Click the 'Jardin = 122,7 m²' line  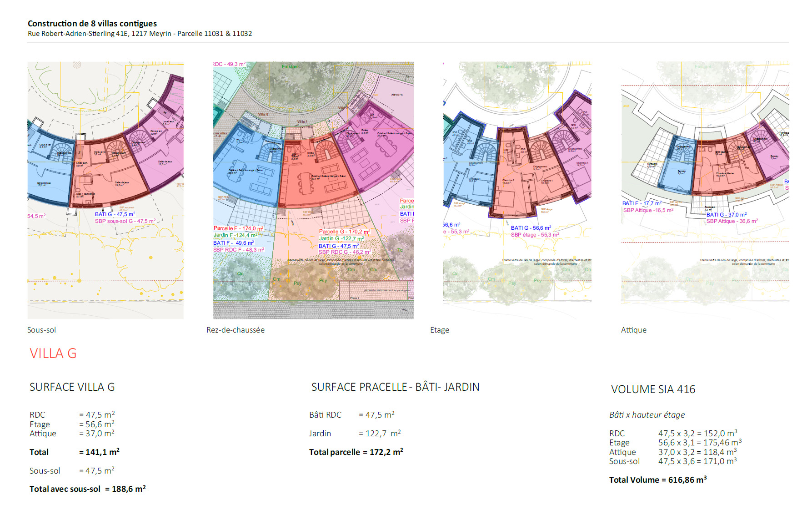tap(355, 434)
